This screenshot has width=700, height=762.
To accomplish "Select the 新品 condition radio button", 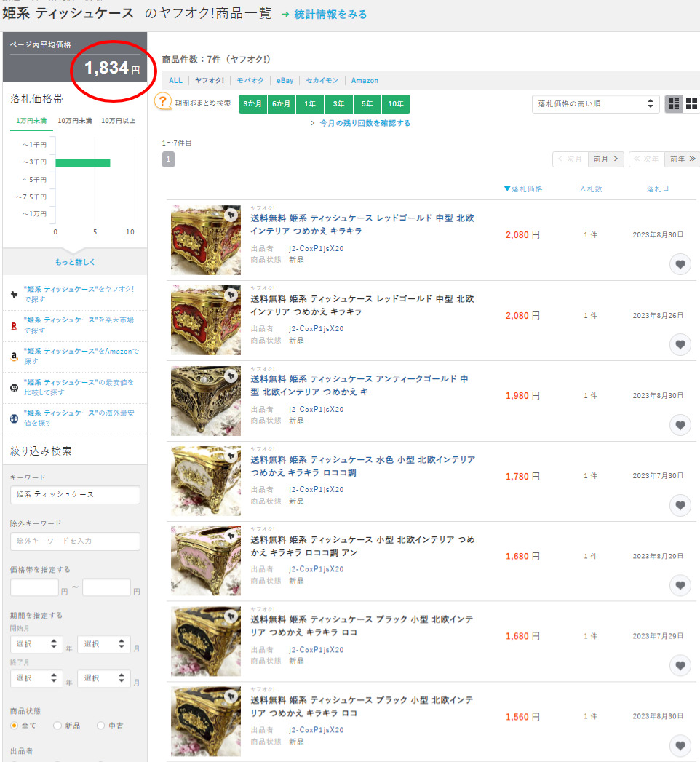I will pyautogui.click(x=57, y=726).
